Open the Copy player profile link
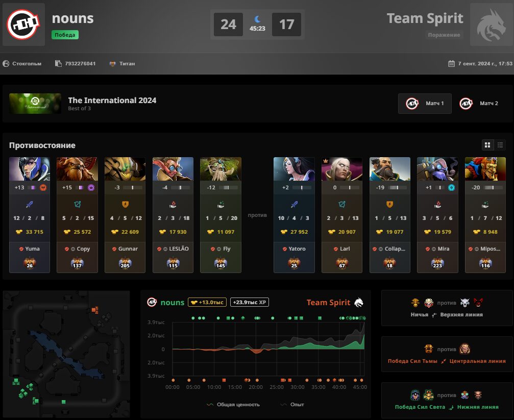Image resolution: width=514 pixels, height=420 pixels. (x=83, y=249)
